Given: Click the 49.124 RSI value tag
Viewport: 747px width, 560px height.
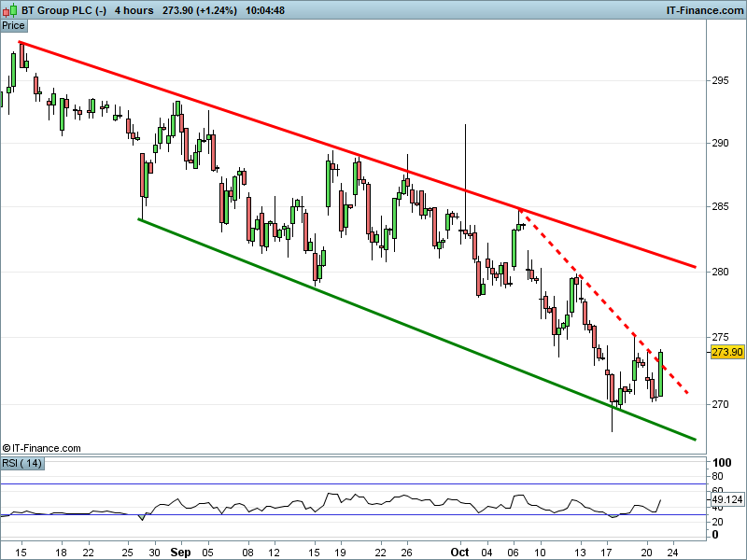Looking at the screenshot, I should pos(727,499).
